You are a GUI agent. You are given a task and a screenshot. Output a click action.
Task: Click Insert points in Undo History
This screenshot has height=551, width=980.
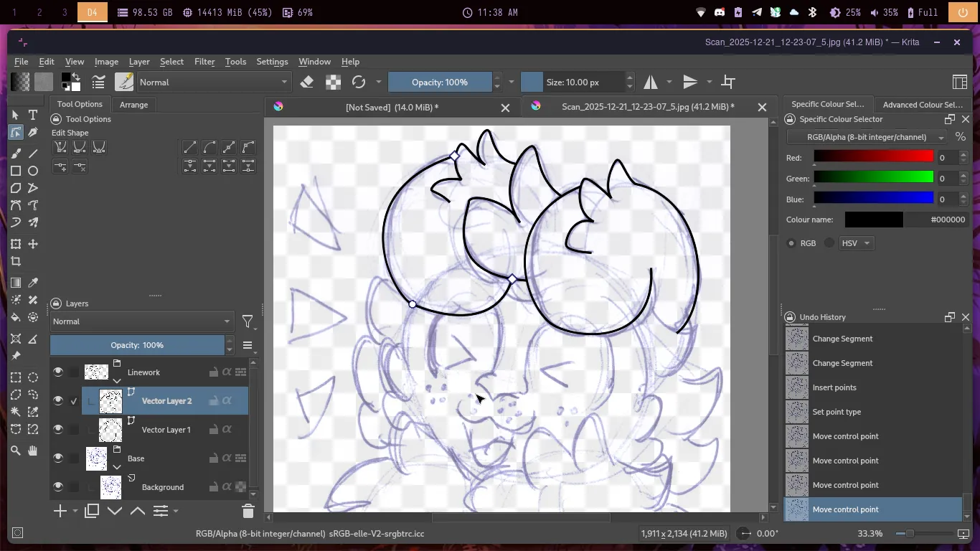[834, 387]
